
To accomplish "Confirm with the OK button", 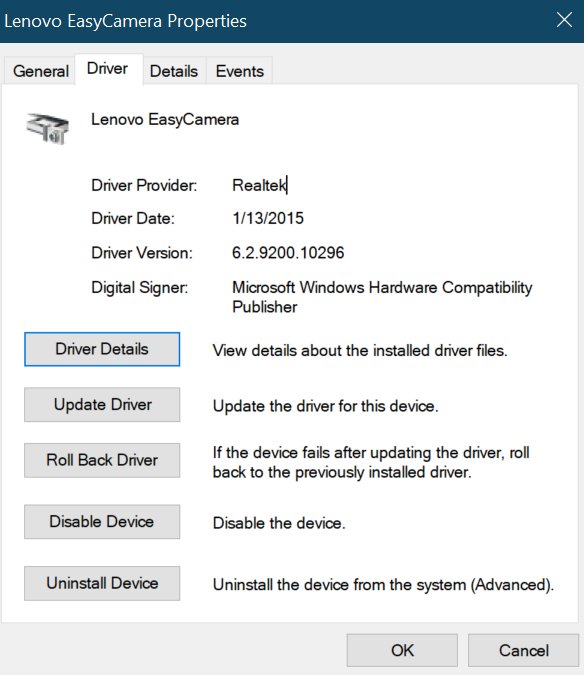I will tap(402, 650).
